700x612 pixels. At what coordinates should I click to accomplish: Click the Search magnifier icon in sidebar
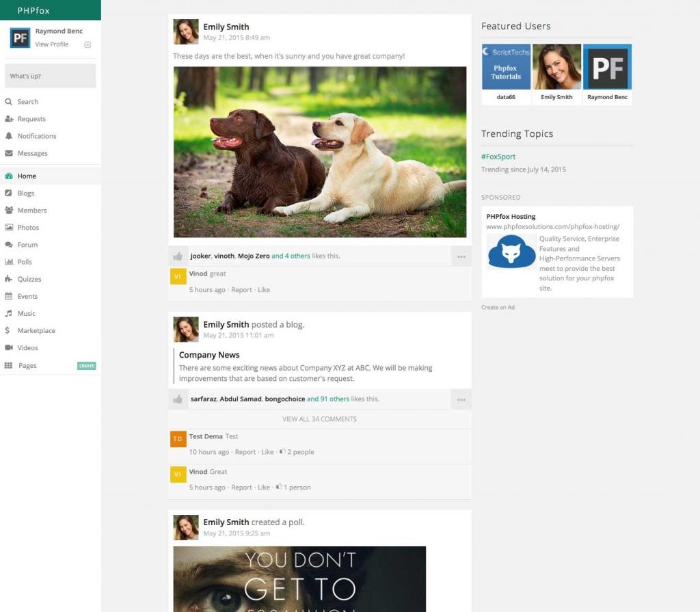coord(9,102)
